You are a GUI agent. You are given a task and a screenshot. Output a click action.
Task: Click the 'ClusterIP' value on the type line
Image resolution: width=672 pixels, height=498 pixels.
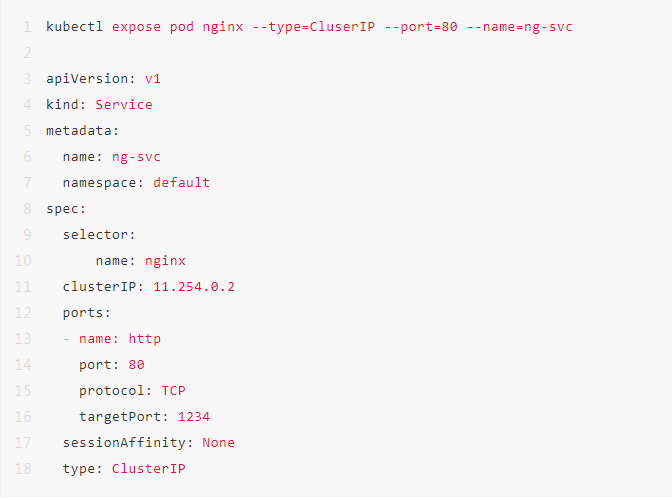(149, 468)
